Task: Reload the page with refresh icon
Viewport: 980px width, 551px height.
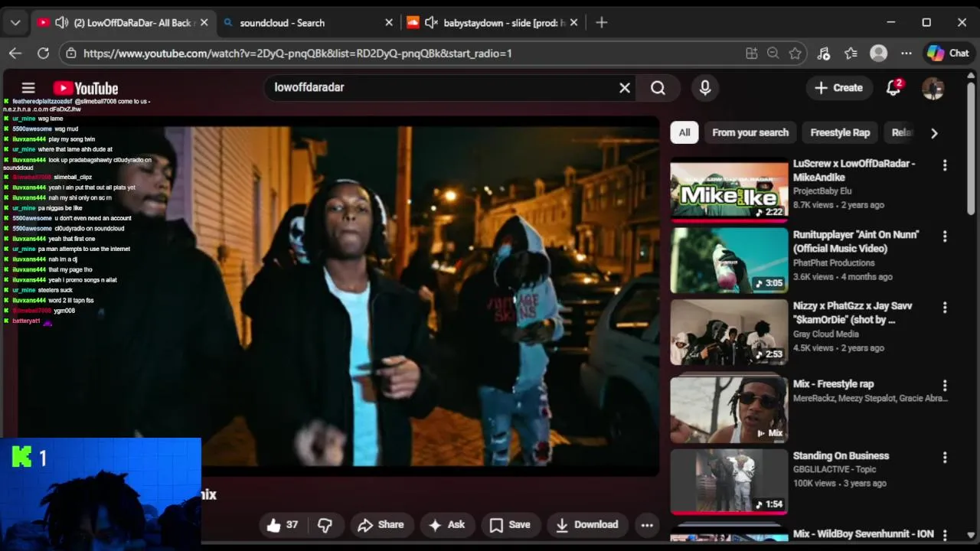Action: click(x=43, y=54)
